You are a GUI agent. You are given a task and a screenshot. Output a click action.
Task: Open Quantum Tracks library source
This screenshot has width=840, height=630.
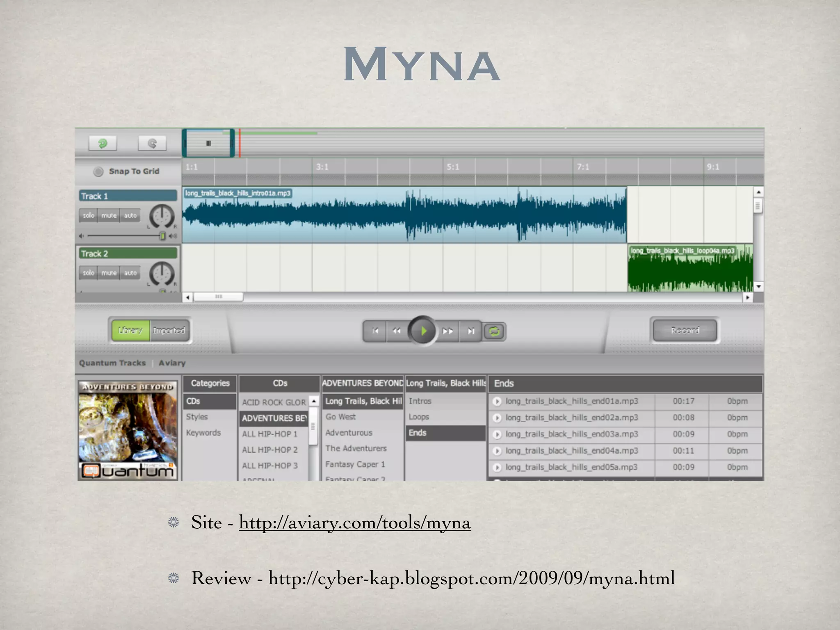(x=112, y=363)
